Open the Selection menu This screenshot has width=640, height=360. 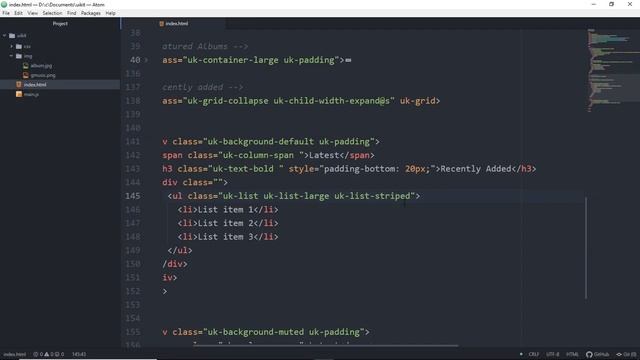click(52, 13)
